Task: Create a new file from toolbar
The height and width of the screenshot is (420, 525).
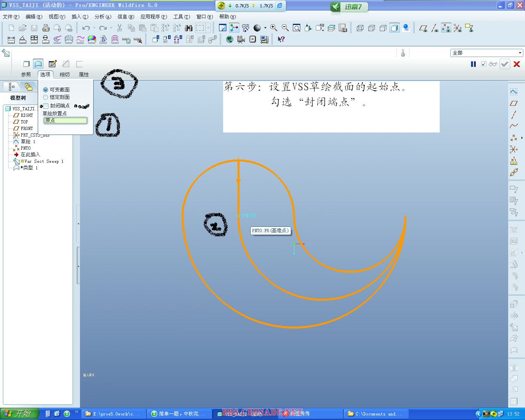Action: click(x=11, y=28)
